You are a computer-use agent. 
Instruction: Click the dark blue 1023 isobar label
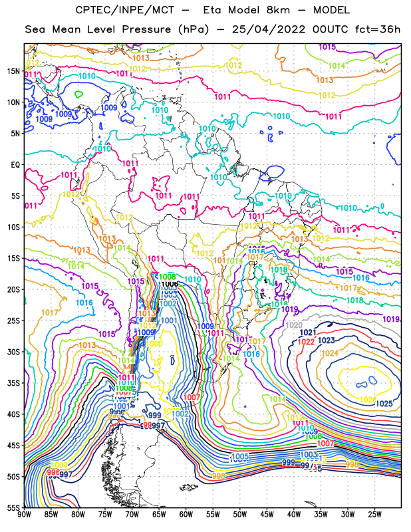click(327, 340)
